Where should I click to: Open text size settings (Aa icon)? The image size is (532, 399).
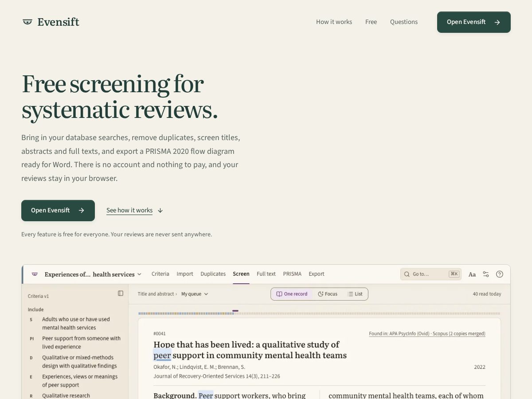click(472, 274)
